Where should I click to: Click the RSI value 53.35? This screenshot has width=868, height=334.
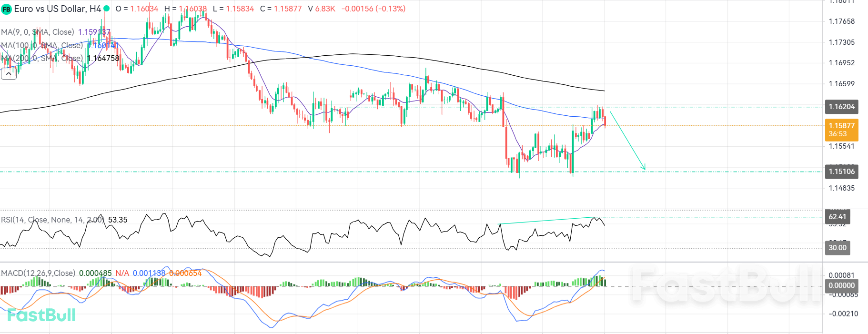point(118,220)
